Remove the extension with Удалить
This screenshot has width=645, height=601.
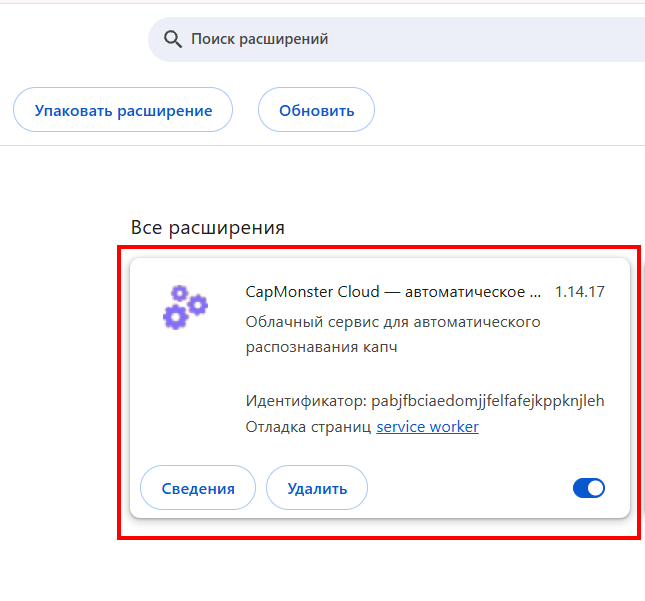(x=317, y=488)
